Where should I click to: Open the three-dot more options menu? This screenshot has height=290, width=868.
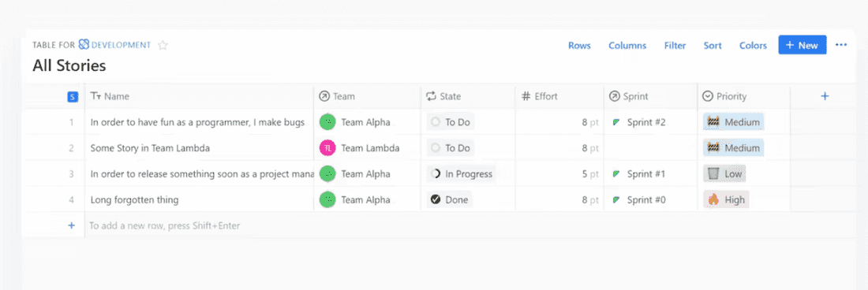tap(841, 45)
